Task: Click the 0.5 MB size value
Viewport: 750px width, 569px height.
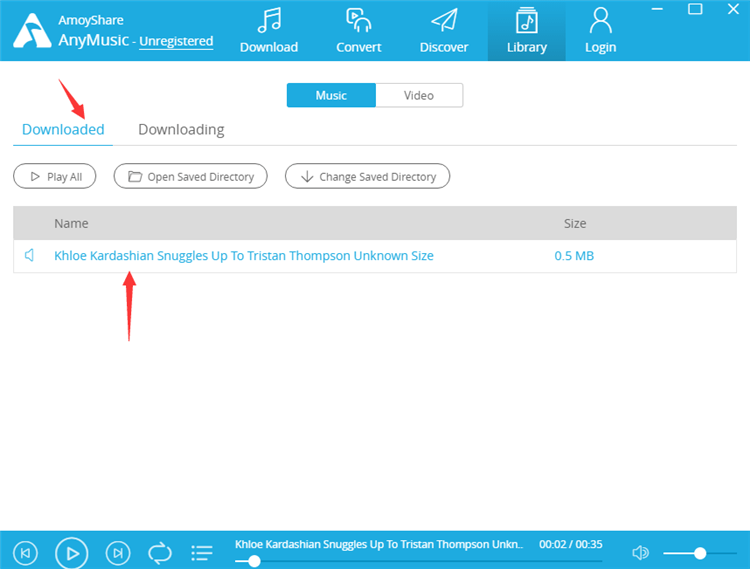Action: point(574,256)
